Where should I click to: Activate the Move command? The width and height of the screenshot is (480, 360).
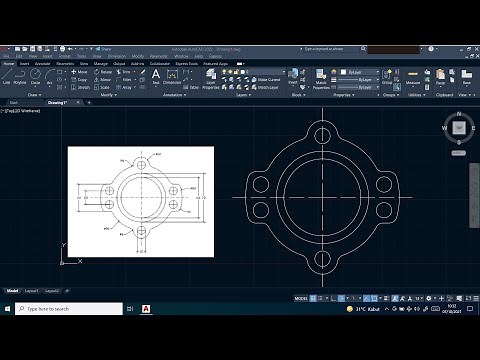(x=79, y=72)
